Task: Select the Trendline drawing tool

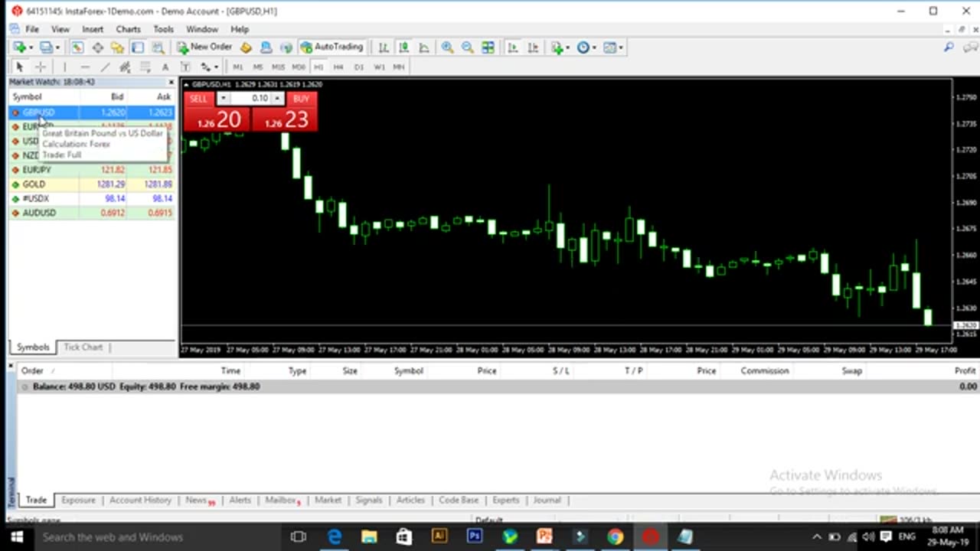Action: click(x=105, y=67)
